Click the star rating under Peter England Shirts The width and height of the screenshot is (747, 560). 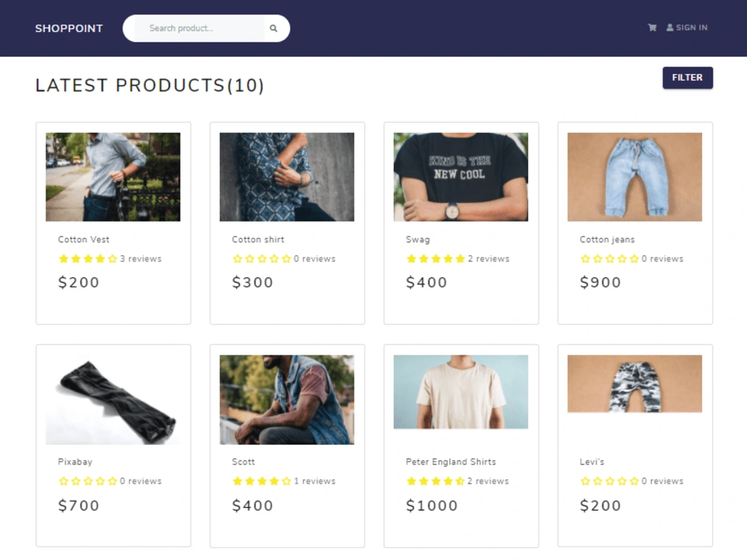point(436,482)
